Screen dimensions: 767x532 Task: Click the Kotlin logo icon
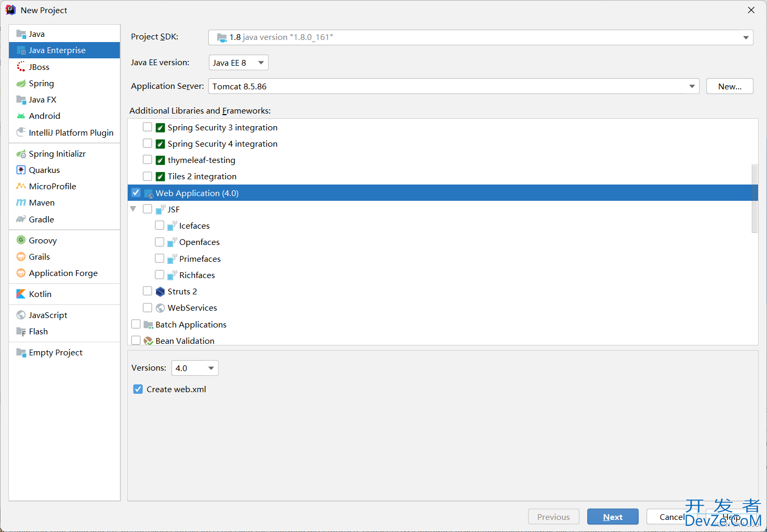pos(21,294)
